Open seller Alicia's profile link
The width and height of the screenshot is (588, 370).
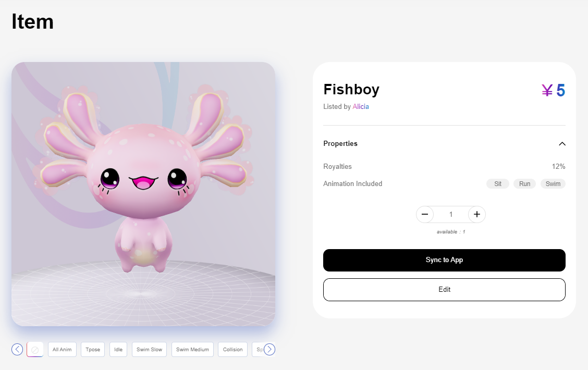361,107
